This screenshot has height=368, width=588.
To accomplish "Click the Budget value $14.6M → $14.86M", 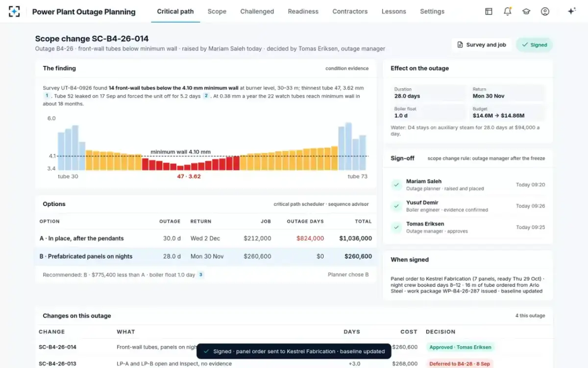I will click(498, 116).
